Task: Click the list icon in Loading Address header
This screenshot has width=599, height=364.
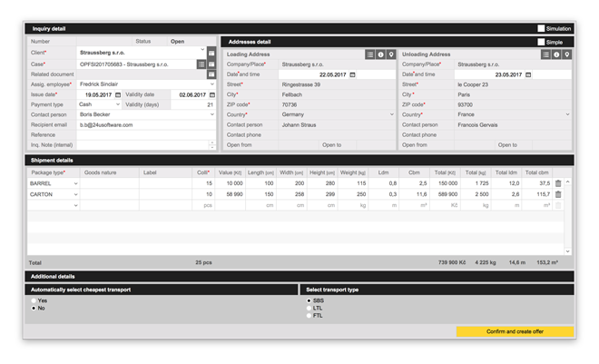Action: coord(370,54)
